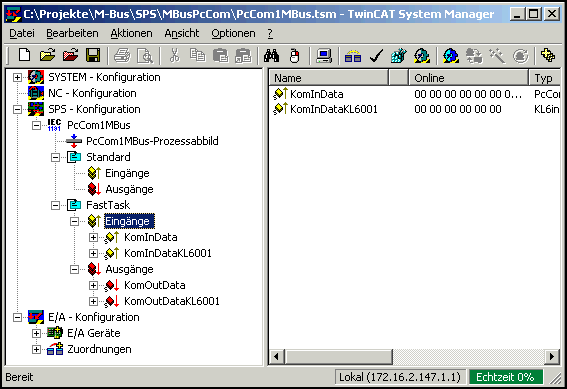Expand the KomOutDataKL6001 tree node

tap(93, 302)
